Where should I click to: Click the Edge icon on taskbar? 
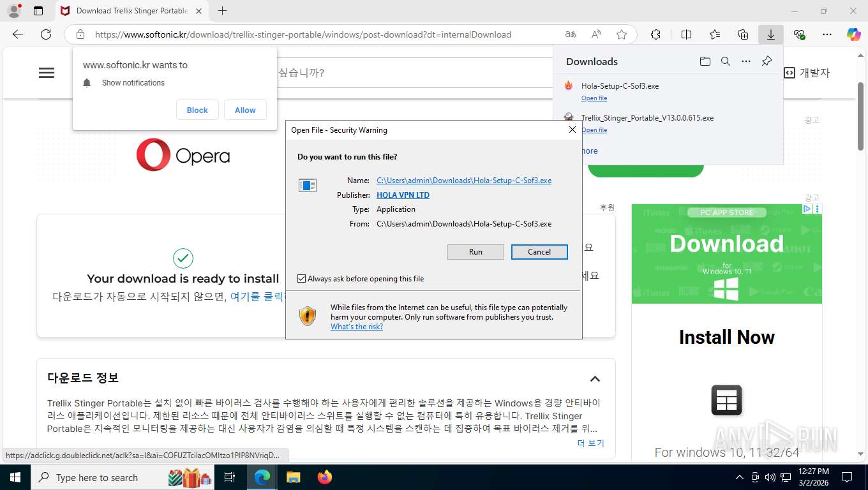(262, 477)
